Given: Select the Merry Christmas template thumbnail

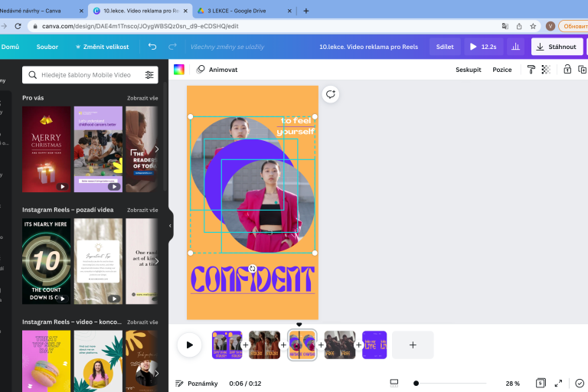Looking at the screenshot, I should [46, 149].
